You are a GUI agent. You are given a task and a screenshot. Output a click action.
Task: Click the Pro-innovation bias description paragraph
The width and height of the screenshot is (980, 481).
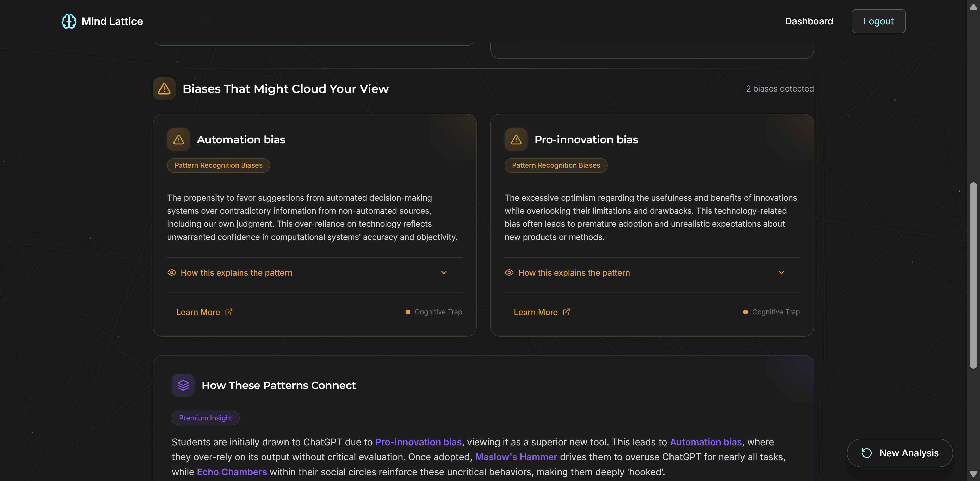651,217
